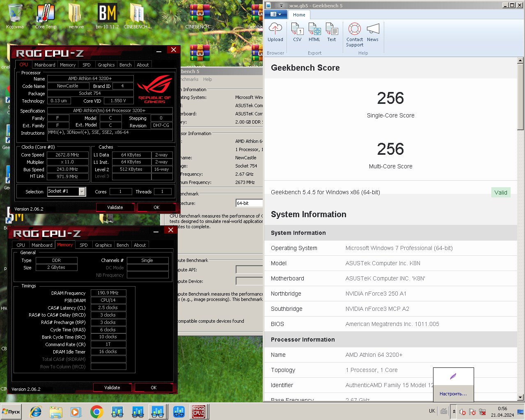Open the 64-bit architecture combo box
The height and width of the screenshot is (420, 525).
pyautogui.click(x=249, y=203)
